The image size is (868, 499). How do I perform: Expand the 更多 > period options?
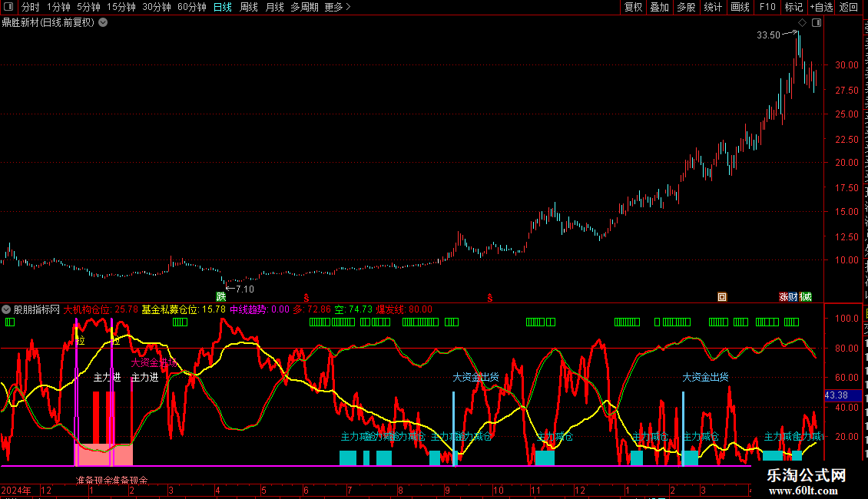(x=338, y=7)
